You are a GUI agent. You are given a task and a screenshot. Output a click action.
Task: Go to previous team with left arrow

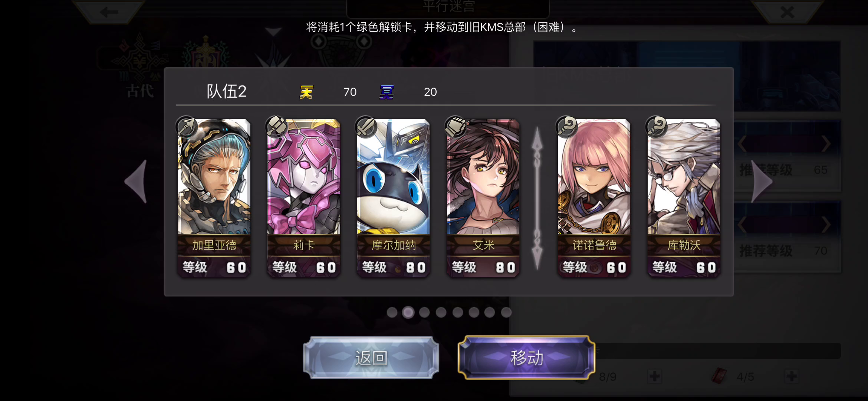(137, 182)
